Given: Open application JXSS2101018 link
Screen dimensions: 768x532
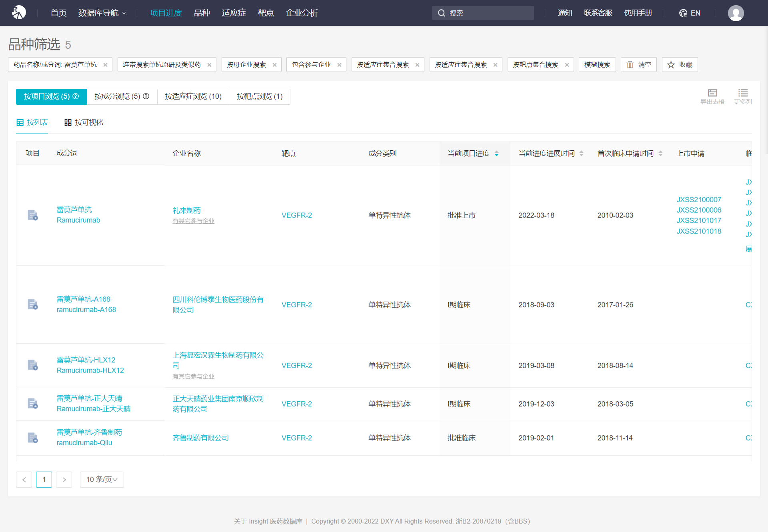Looking at the screenshot, I should pos(699,231).
